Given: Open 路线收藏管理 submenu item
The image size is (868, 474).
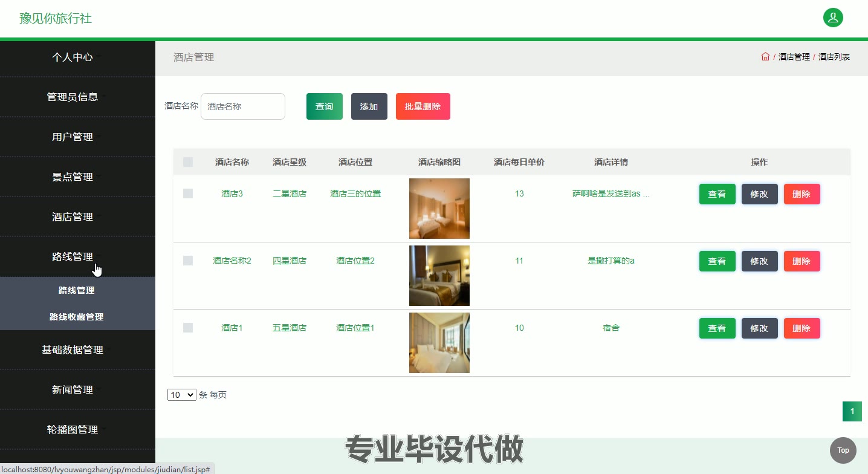Looking at the screenshot, I should [x=77, y=317].
